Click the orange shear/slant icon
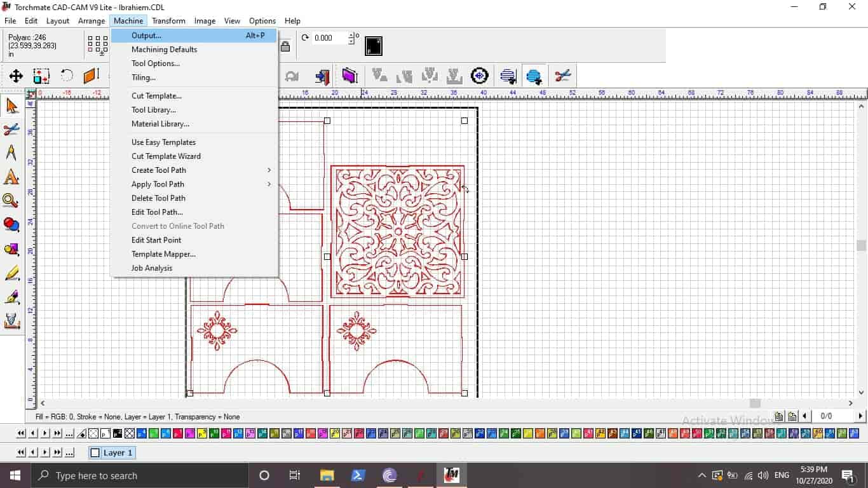 click(92, 76)
